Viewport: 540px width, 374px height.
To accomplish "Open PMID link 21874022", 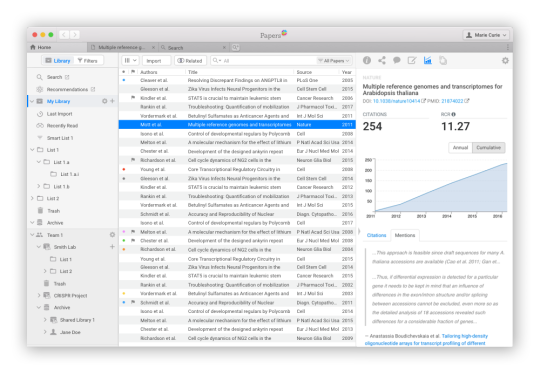I will (452, 101).
